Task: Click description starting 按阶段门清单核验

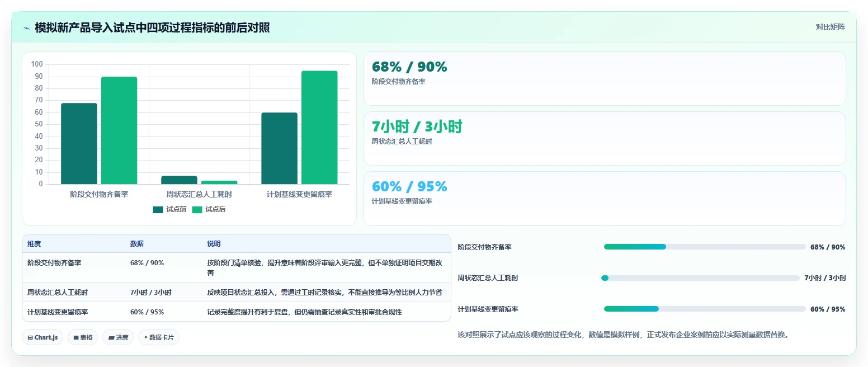Action: pos(325,268)
